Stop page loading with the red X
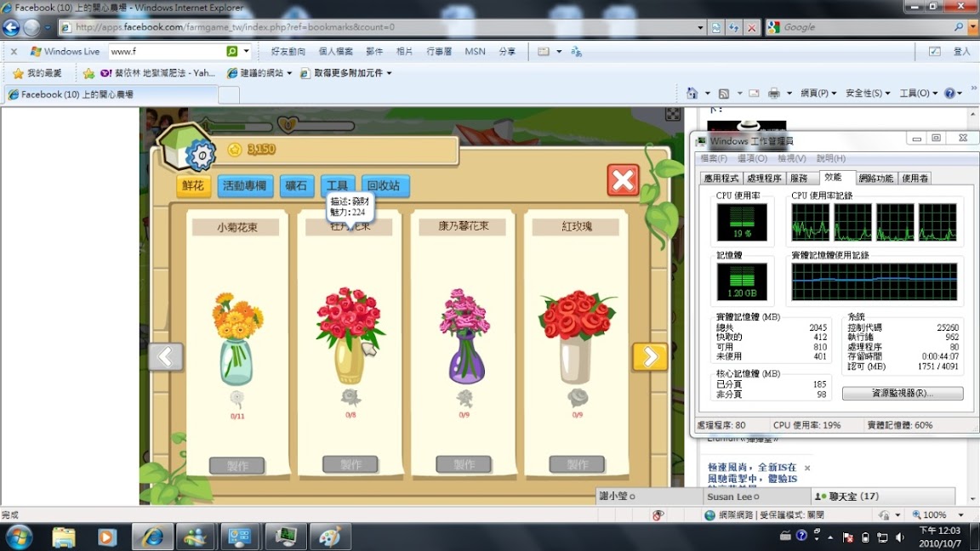Image resolution: width=980 pixels, height=551 pixels. (x=752, y=27)
